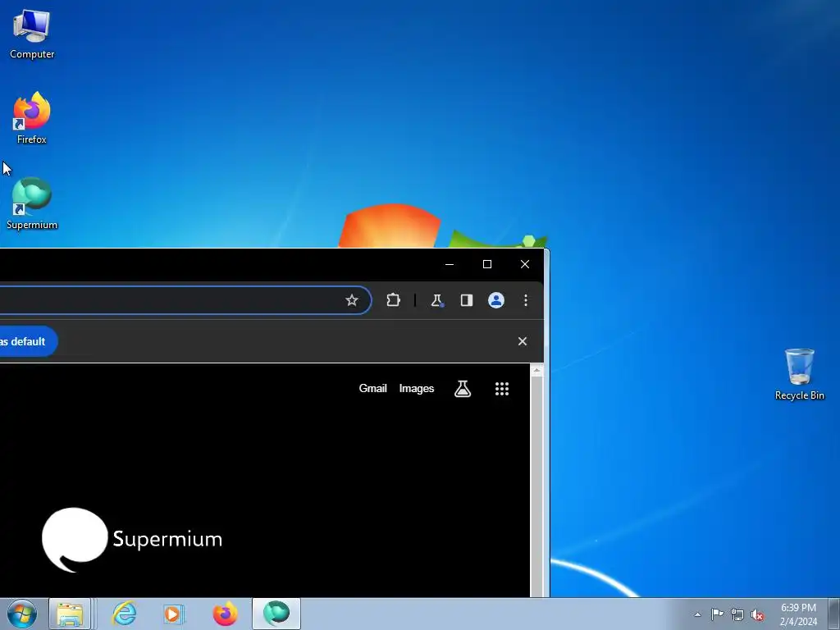Open the three-dot Supermium menu

[526, 300]
